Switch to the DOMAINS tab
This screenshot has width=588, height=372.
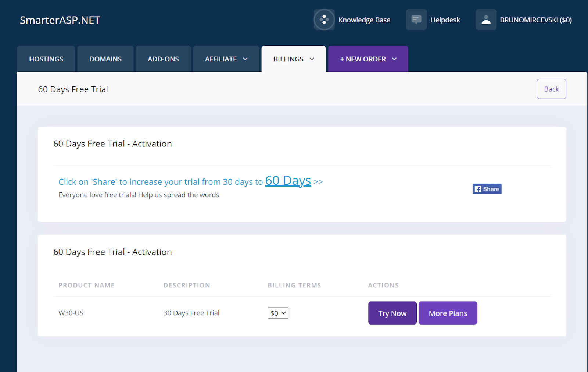point(105,59)
